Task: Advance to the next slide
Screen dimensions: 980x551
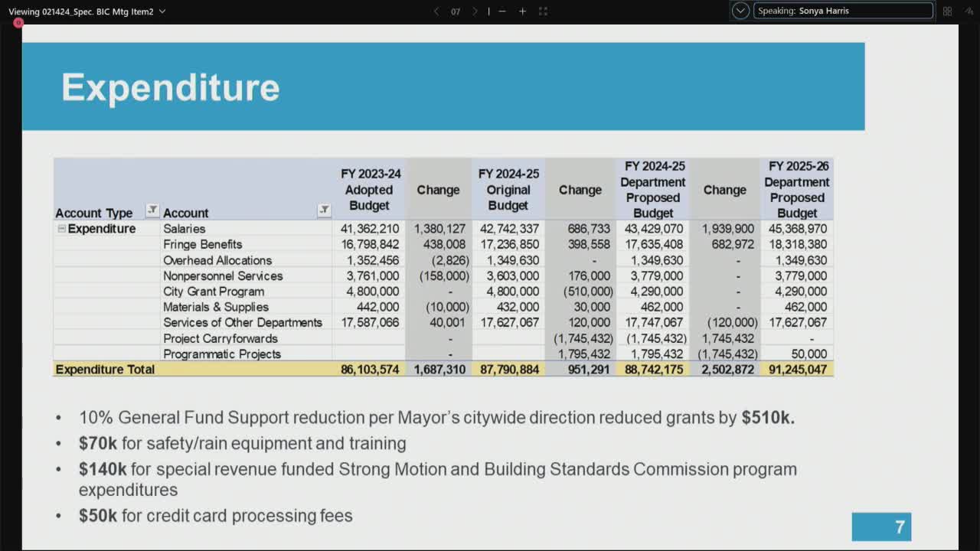Action: pyautogui.click(x=475, y=11)
